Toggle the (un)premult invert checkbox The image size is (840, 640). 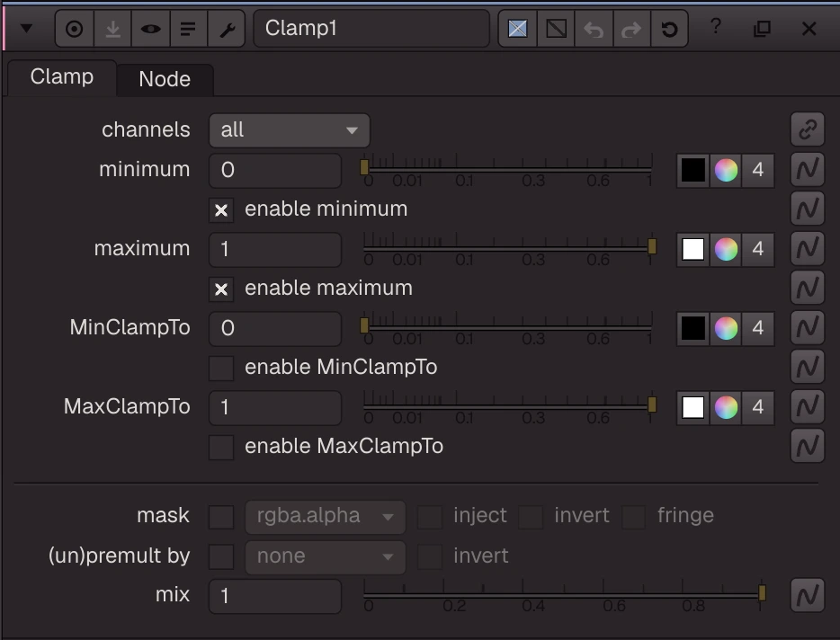pyautogui.click(x=430, y=557)
